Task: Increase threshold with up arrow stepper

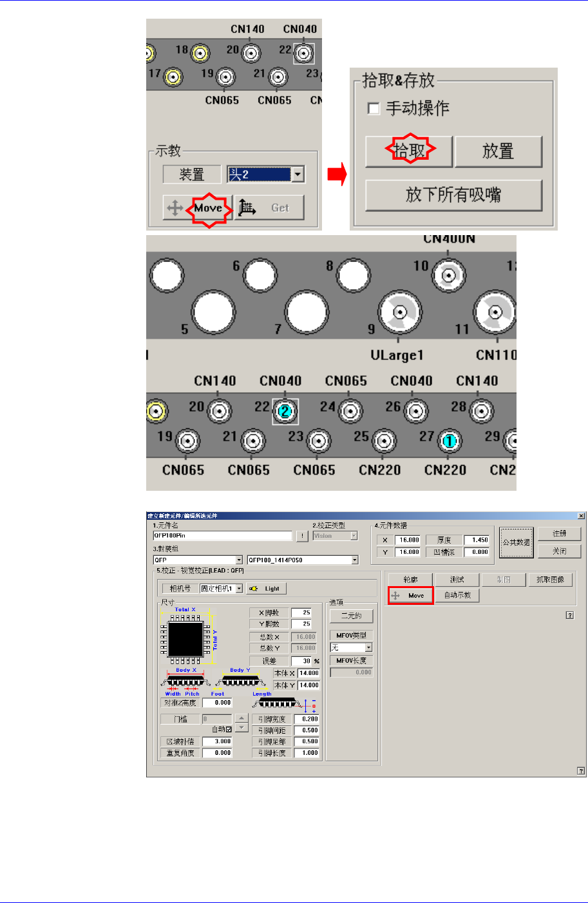Action: (242, 718)
